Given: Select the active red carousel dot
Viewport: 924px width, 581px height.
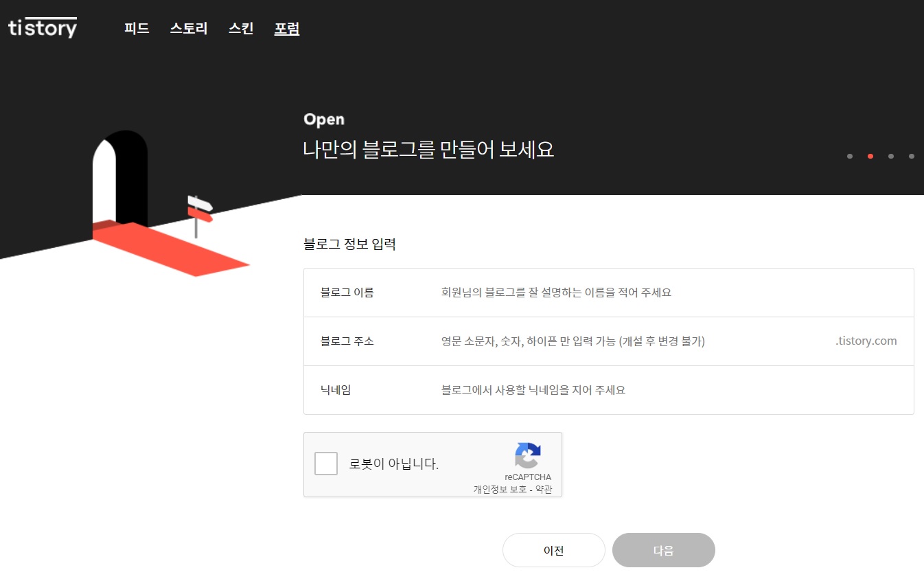Looking at the screenshot, I should [870, 156].
